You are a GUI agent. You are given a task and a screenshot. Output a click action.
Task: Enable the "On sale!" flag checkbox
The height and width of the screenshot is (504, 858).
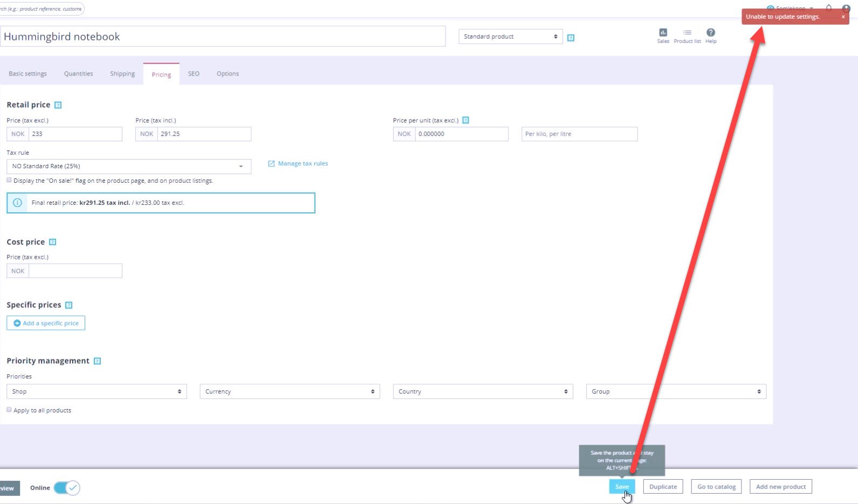click(9, 180)
